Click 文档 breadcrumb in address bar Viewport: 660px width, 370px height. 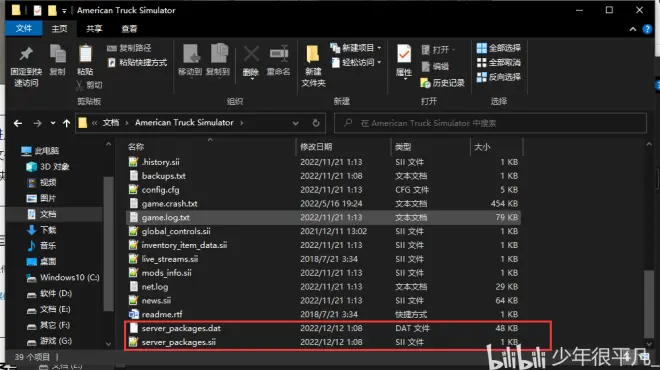click(111, 122)
